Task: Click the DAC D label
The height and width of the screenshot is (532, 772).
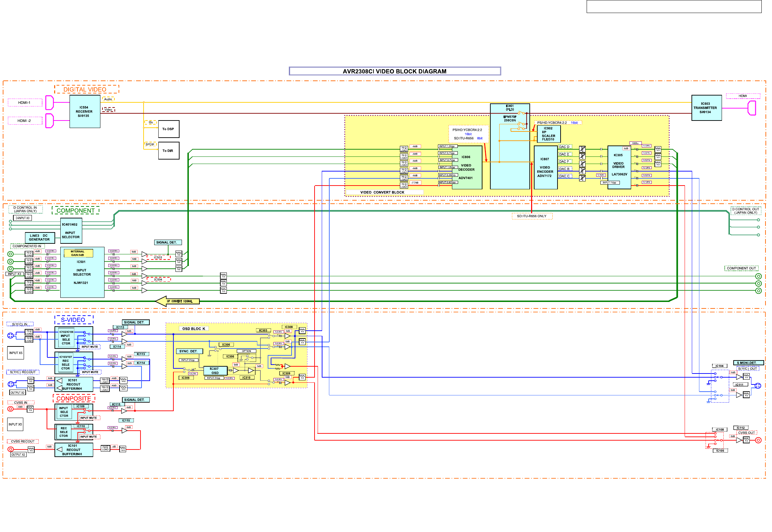Action: pos(565,147)
